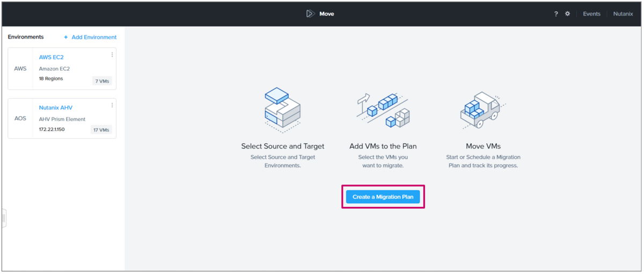Collapse the sidebar using left edge handle

coord(4,218)
